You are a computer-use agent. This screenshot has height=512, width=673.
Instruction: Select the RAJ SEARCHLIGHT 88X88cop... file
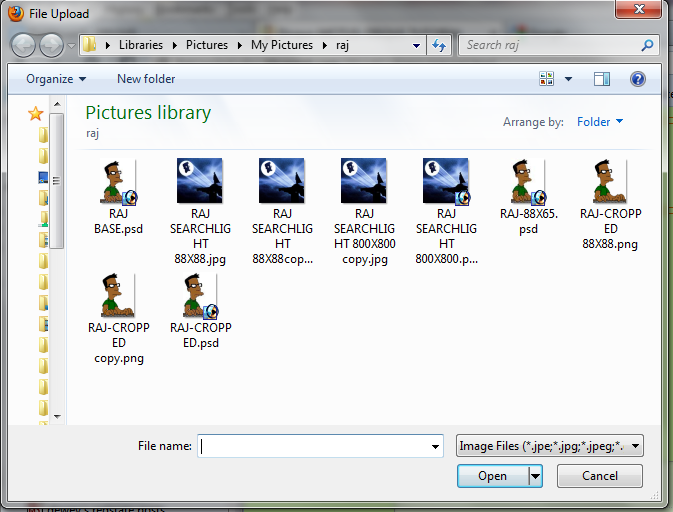tap(282, 212)
